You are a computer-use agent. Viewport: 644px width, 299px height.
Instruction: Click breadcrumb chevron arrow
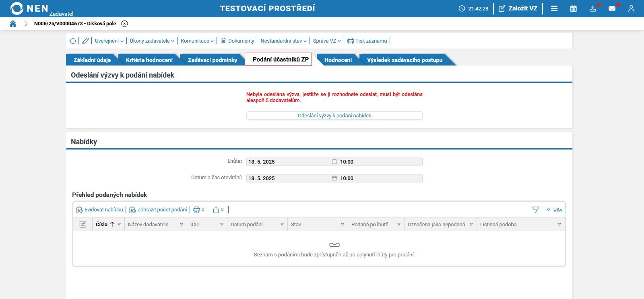pos(26,24)
